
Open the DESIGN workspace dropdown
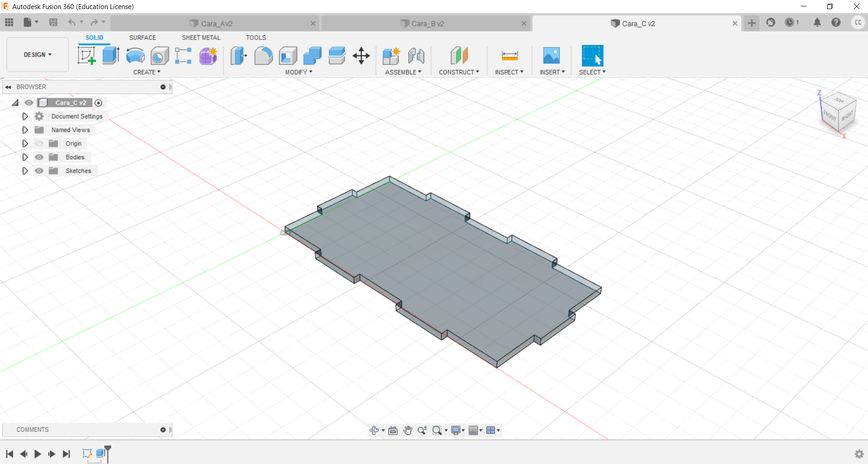click(x=38, y=54)
